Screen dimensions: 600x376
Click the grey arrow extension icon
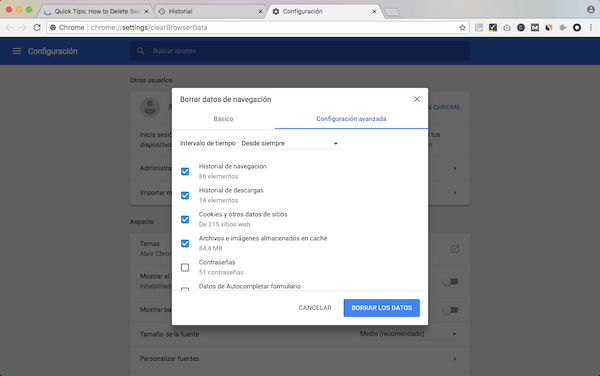(x=563, y=28)
